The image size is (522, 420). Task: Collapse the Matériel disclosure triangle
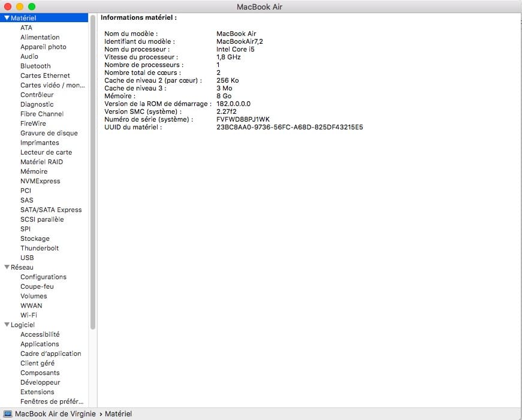point(7,18)
